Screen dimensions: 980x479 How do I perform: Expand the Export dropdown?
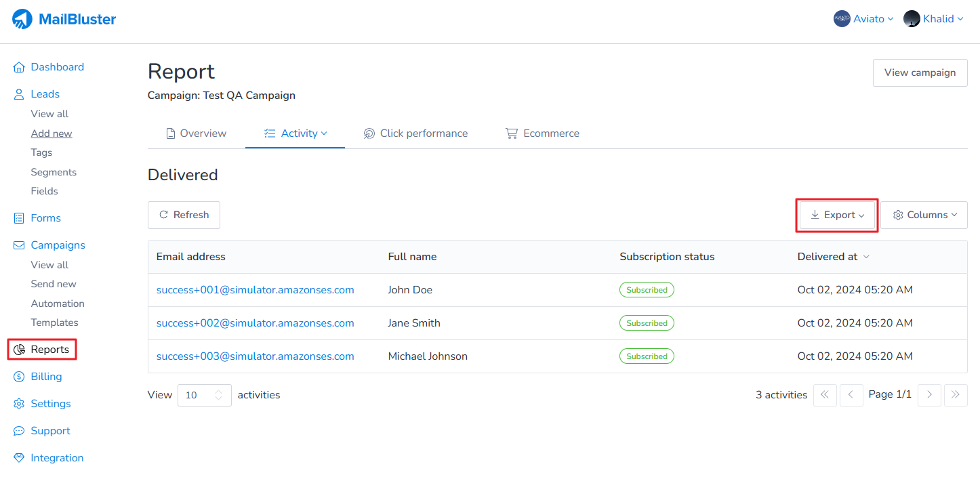[x=838, y=215]
